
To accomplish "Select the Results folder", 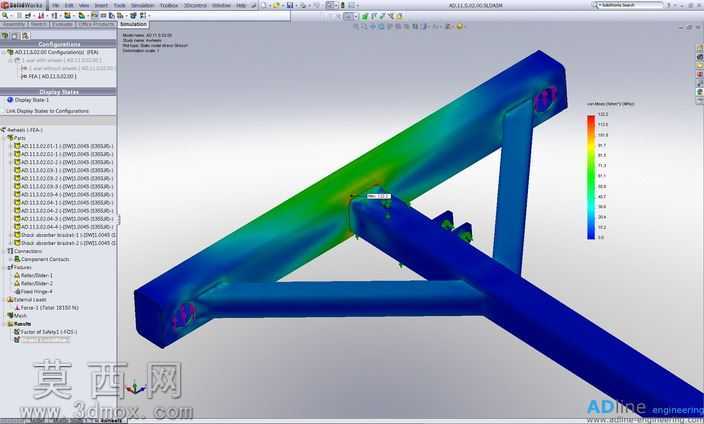I will pos(19,324).
